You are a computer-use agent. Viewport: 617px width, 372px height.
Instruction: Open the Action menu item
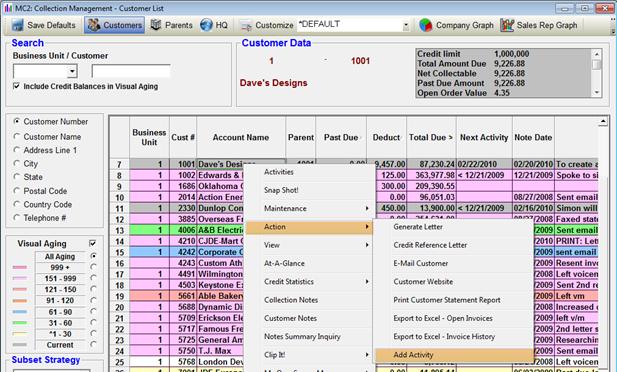tap(309, 227)
